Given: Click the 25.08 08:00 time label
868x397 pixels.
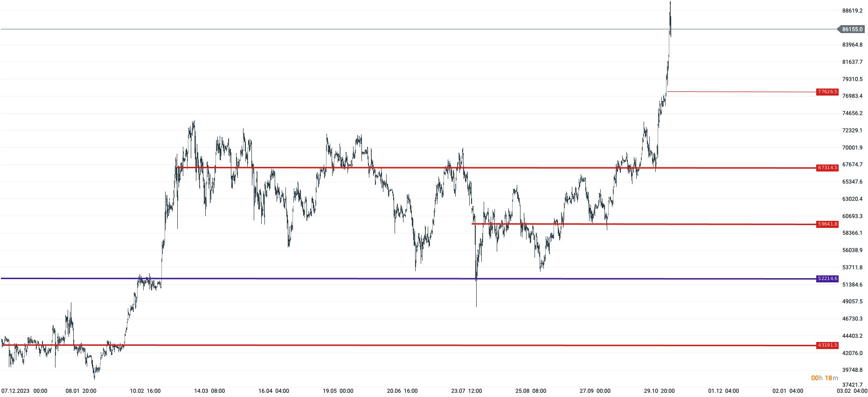Looking at the screenshot, I should pyautogui.click(x=531, y=391).
